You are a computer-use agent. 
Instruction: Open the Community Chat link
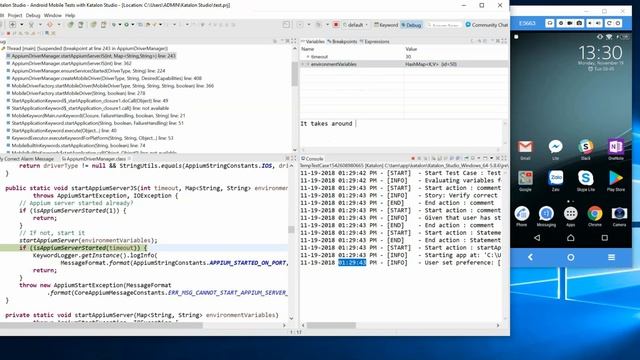[x=487, y=25]
